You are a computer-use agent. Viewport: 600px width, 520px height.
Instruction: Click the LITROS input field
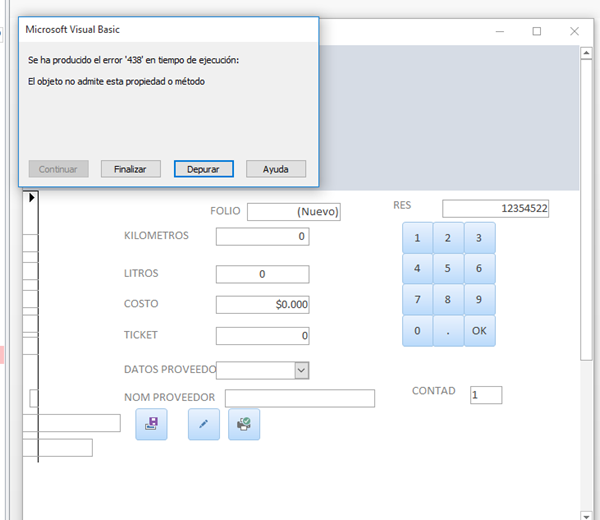pos(262,274)
